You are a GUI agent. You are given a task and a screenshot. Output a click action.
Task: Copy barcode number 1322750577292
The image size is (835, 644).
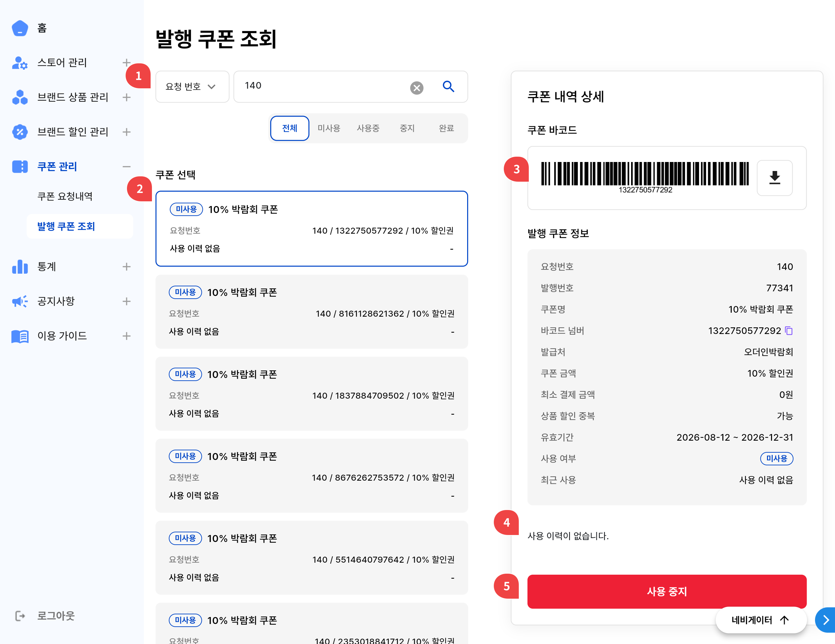point(789,330)
